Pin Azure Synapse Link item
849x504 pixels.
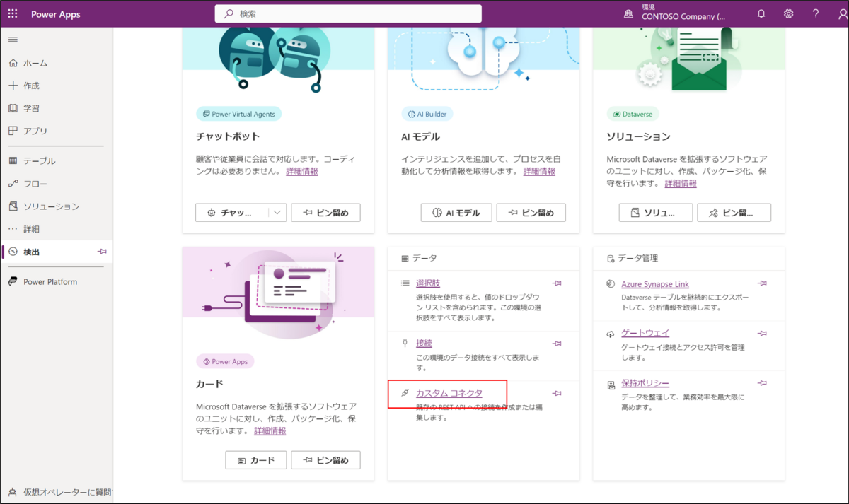pos(762,283)
